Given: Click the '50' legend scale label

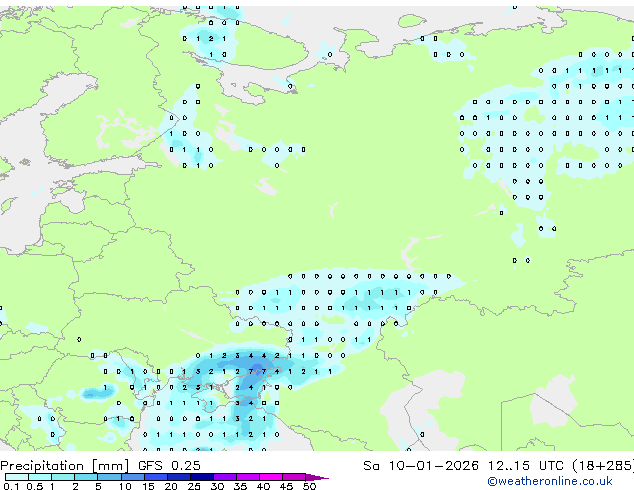Looking at the screenshot, I should [x=309, y=486].
